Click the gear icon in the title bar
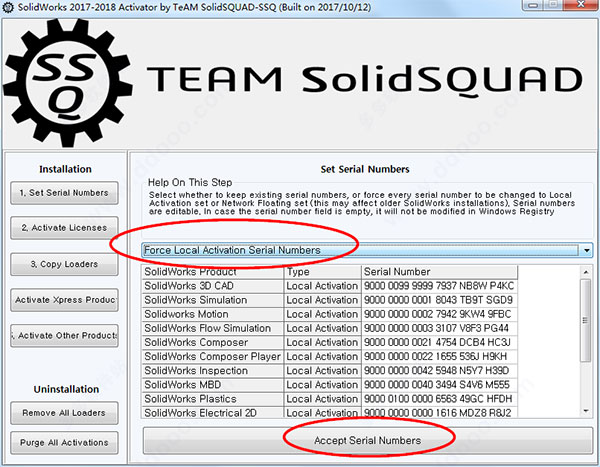This screenshot has width=600, height=467. tap(8, 7)
